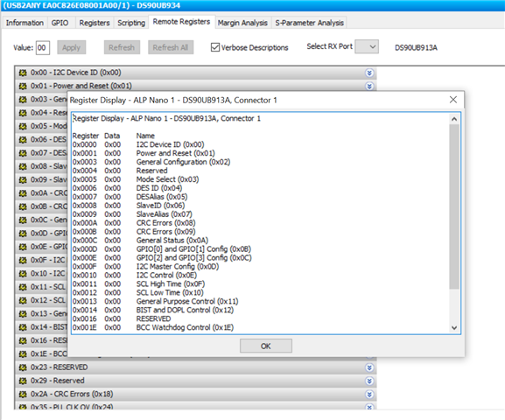505x420 pixels.
Task: Expand the 0x00 I2C Device ID register
Action: click(369, 73)
